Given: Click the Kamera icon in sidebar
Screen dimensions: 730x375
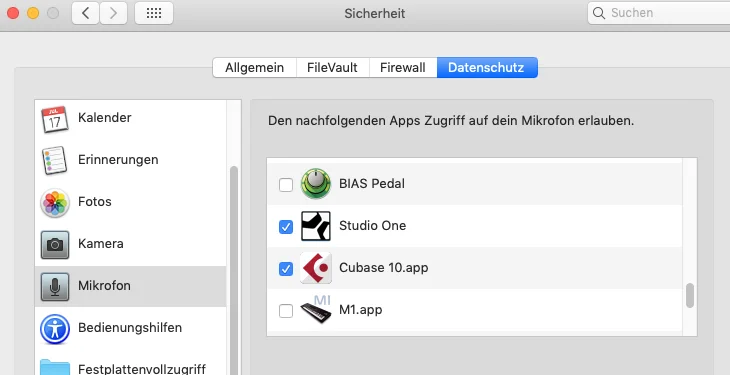Looking at the screenshot, I should pyautogui.click(x=55, y=245).
